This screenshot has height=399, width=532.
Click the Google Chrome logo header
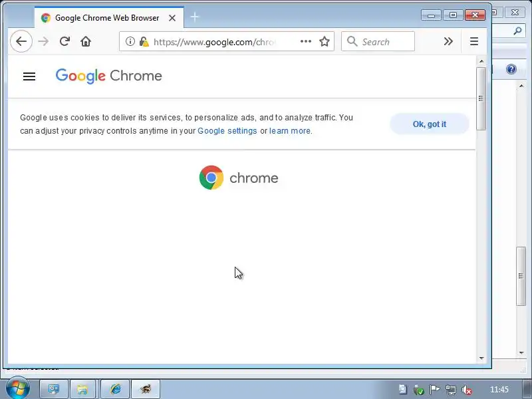(108, 76)
